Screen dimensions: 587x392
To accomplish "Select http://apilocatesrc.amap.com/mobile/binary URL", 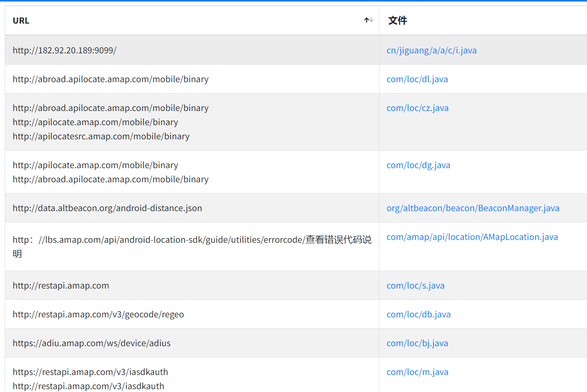I will point(101,136).
